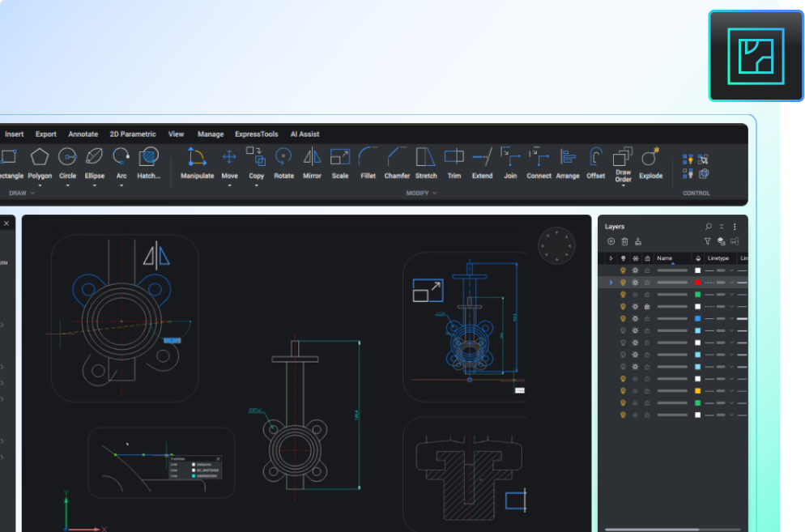Open the red layer's linetype dropdown
This screenshot has height=532, width=805.
tap(731, 283)
